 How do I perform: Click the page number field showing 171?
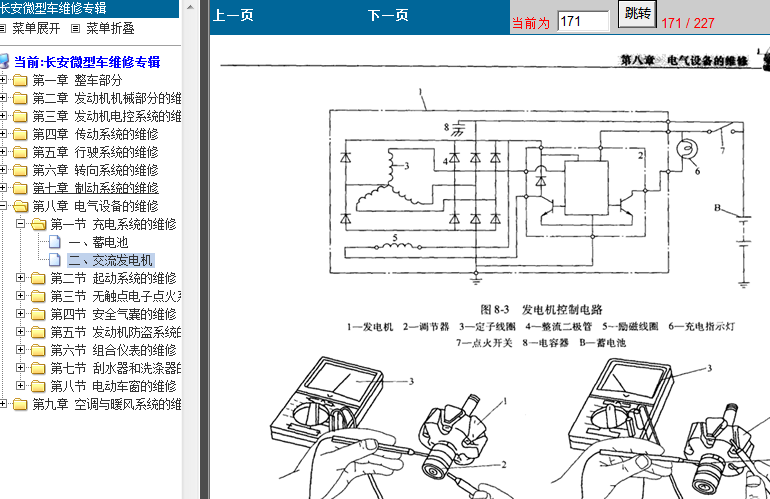coord(583,22)
